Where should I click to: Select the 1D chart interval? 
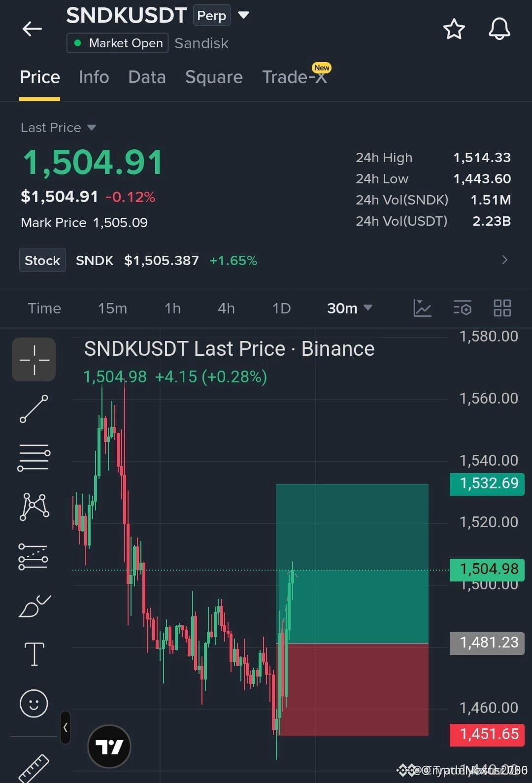281,308
